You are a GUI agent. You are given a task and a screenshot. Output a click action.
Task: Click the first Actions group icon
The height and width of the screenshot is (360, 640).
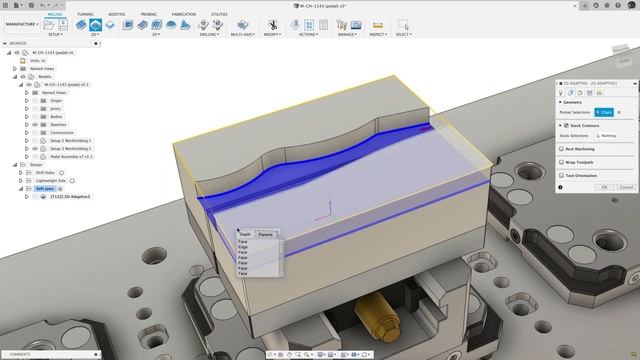295,25
